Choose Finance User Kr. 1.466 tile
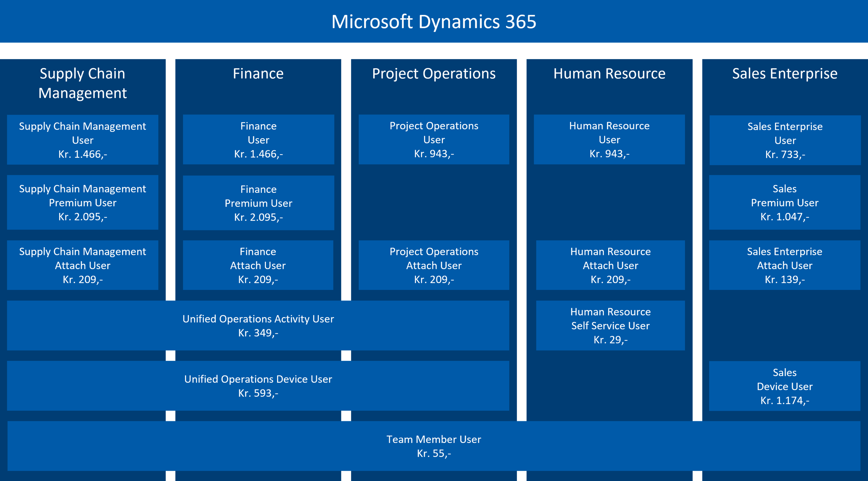The height and width of the screenshot is (481, 868). (258, 140)
